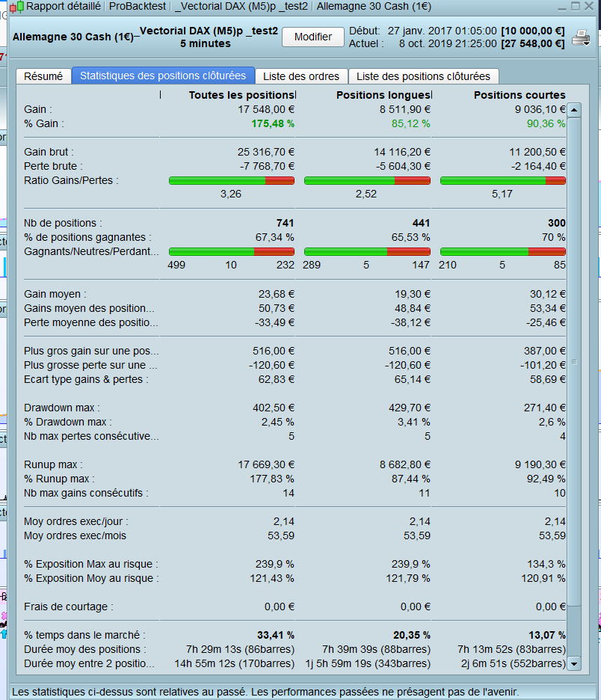Screen dimensions: 601x700
Task: Click the vertical scrollbar thumb
Action: pyautogui.click(x=574, y=362)
